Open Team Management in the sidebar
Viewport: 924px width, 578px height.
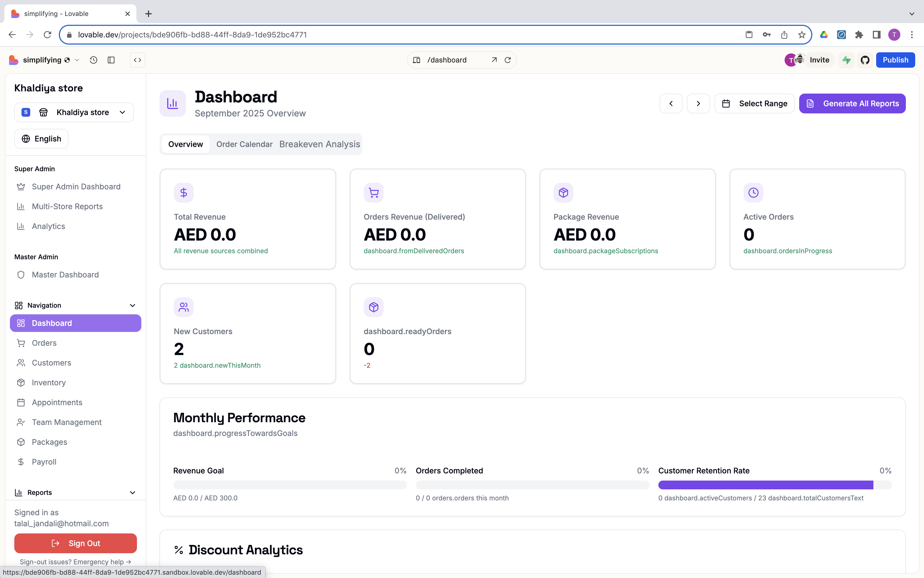pyautogui.click(x=75, y=422)
